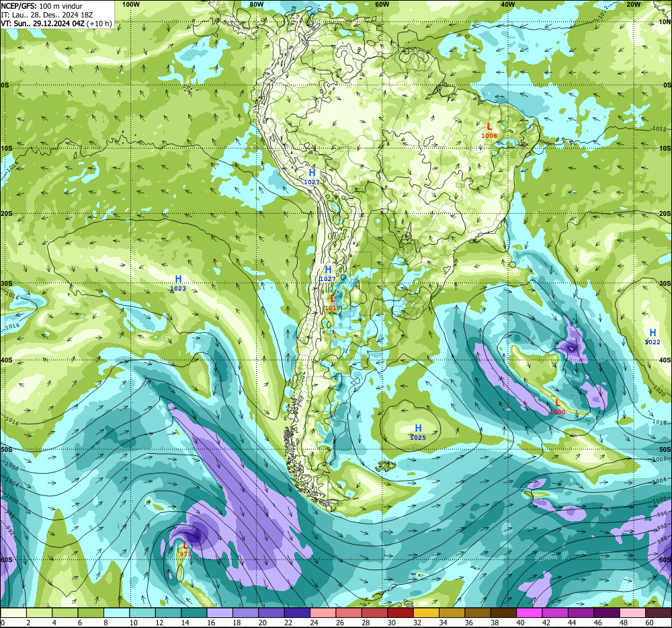Click the 10N latitude label
Viewport: 672px width, 628px height.
point(665,22)
